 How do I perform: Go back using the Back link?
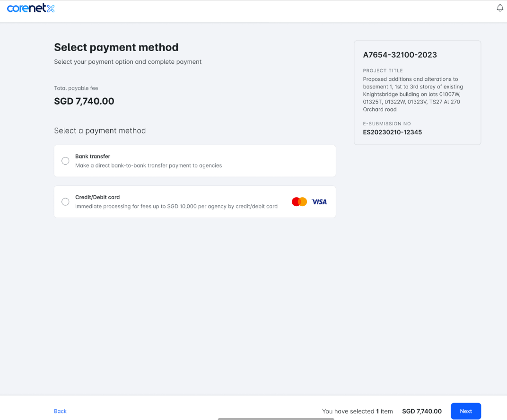pyautogui.click(x=60, y=411)
